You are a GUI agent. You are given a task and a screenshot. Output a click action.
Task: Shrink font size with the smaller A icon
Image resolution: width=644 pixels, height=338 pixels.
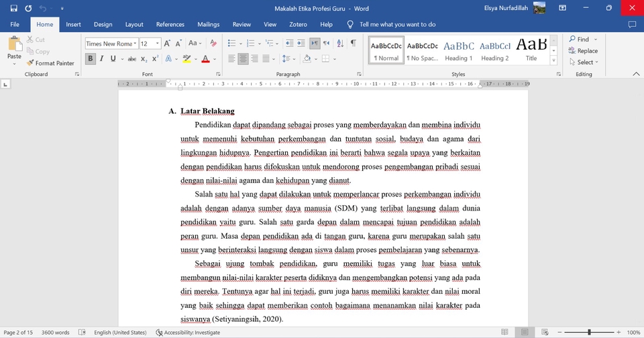point(178,43)
